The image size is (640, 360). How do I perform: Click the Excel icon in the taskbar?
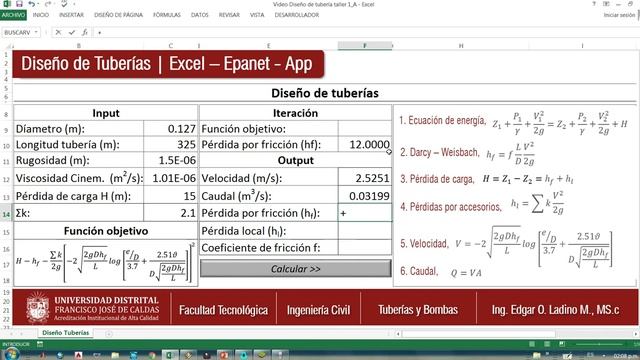pyautogui.click(x=169, y=355)
